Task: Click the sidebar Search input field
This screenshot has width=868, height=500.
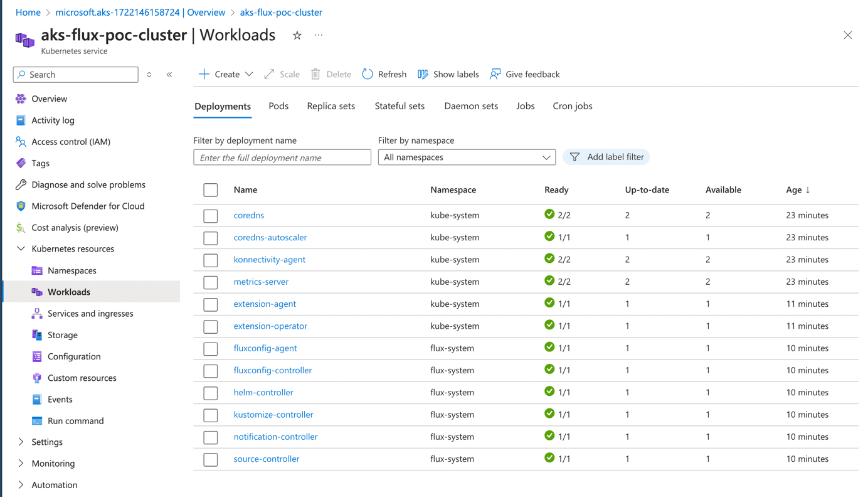Action: pos(76,75)
